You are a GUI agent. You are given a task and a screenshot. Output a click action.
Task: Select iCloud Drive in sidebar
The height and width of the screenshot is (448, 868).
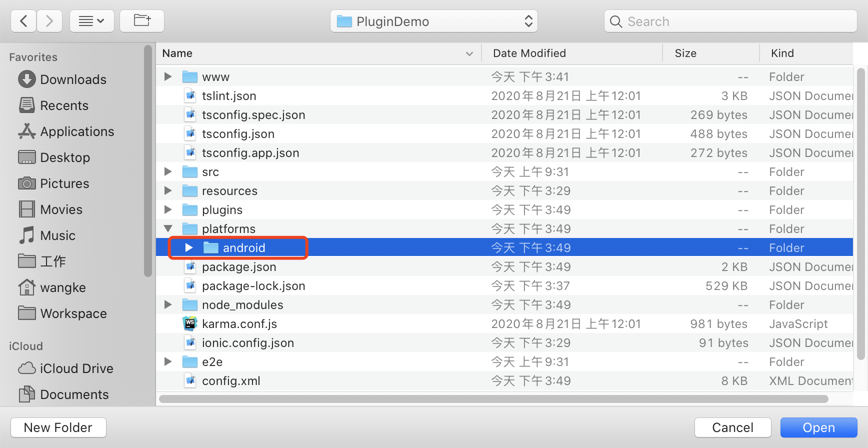point(76,368)
